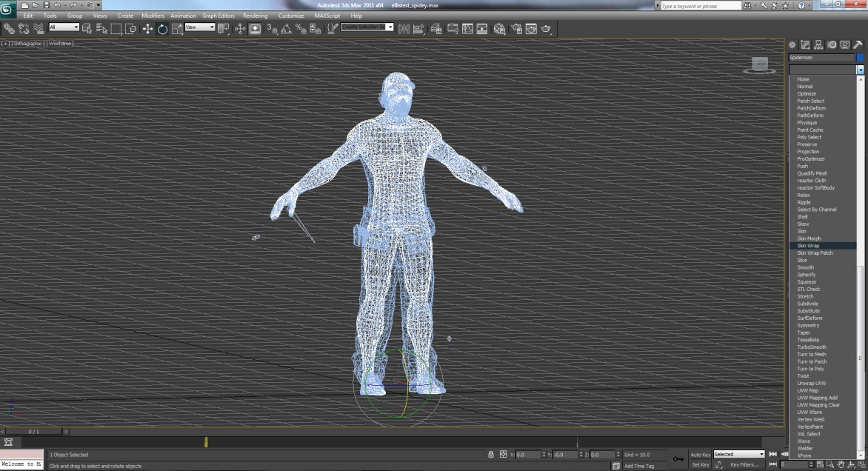Click the big Set Keys key button
The width and height of the screenshot is (868, 471).
pyautogui.click(x=678, y=459)
